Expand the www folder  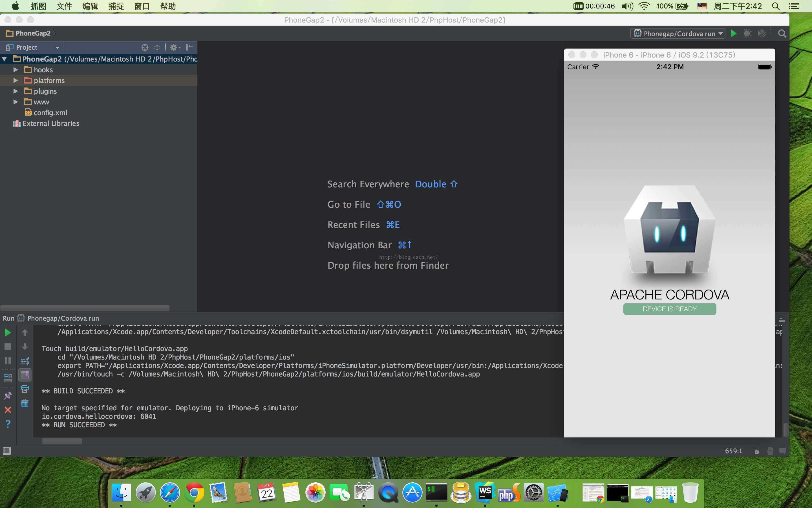[16, 102]
